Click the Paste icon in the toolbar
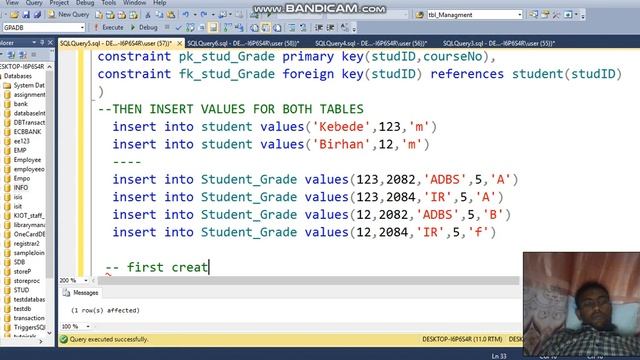640x360 pixels. (171, 15)
